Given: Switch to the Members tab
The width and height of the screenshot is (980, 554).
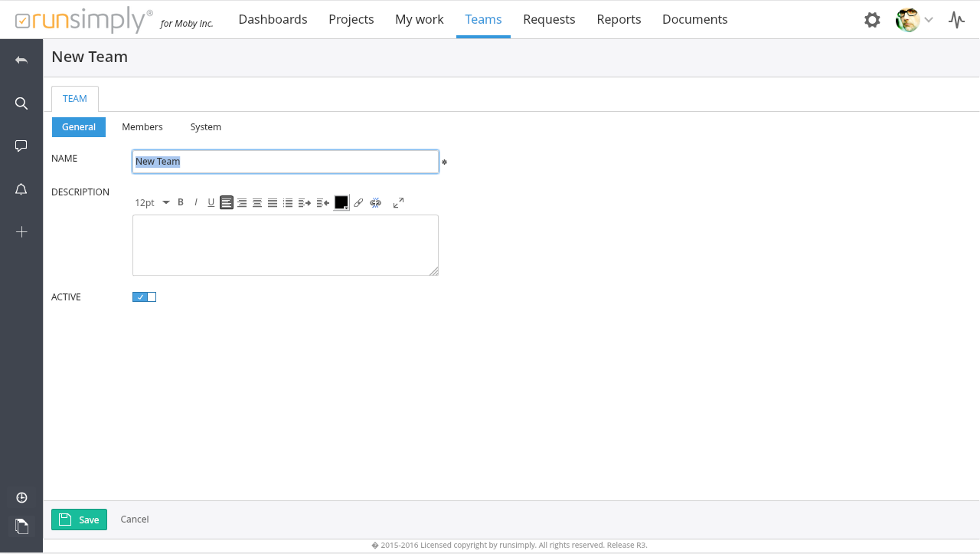Looking at the screenshot, I should 142,127.
